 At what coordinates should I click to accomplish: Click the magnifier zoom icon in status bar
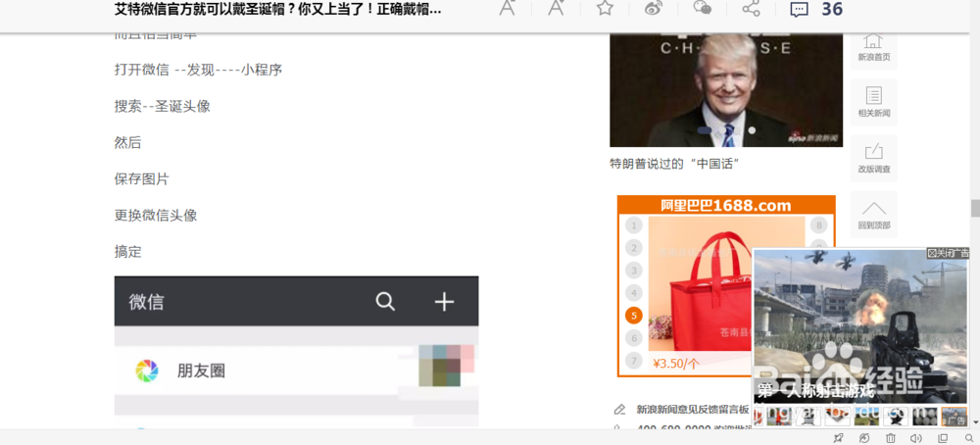969,438
